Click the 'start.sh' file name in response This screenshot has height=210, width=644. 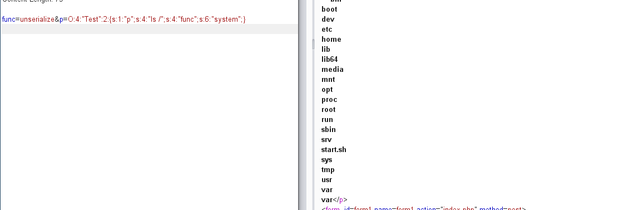point(334,149)
